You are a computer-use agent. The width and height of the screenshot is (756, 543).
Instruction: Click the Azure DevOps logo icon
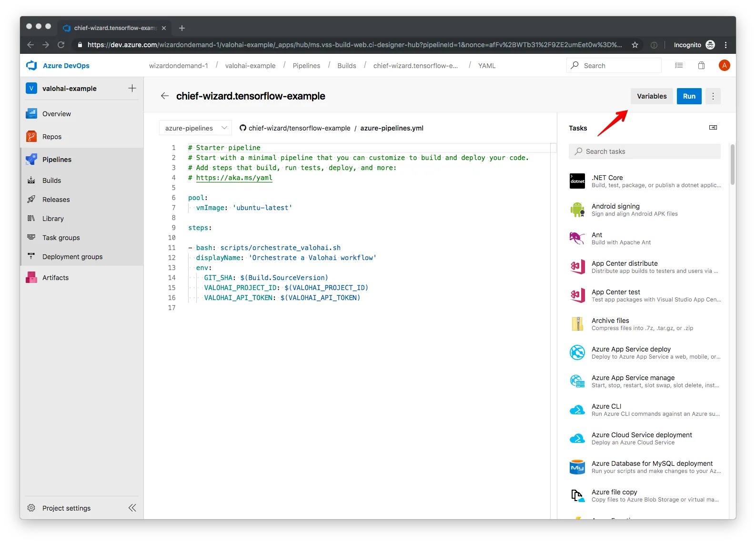31,66
